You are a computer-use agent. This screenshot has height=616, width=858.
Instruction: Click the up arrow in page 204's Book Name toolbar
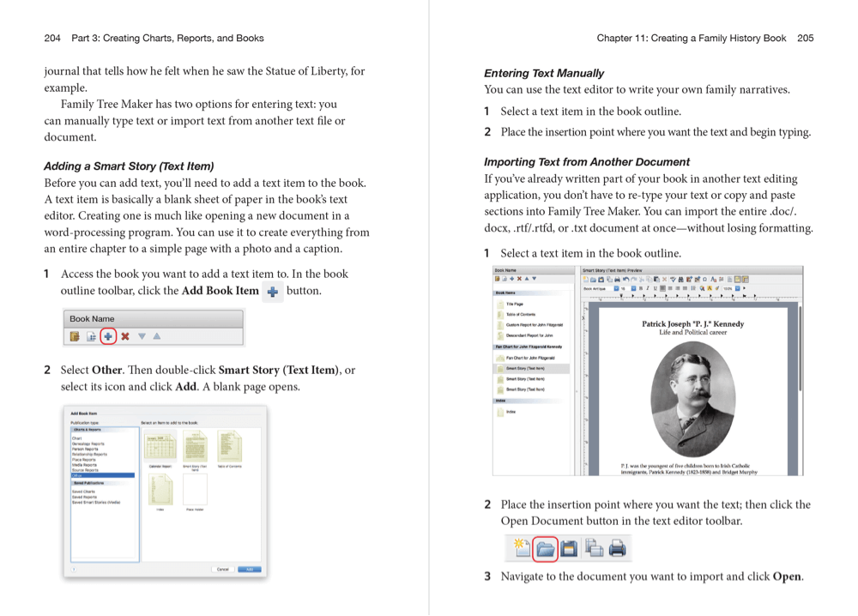pyautogui.click(x=157, y=336)
